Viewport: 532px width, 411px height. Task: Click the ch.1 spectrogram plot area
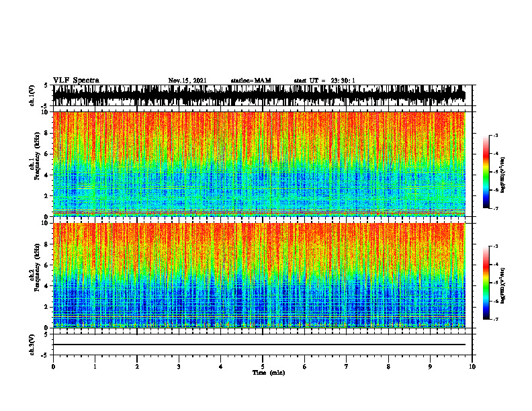tap(259, 164)
